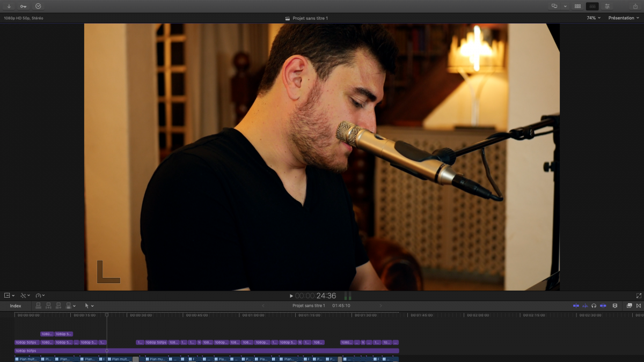Show background tasks checkmark icon
Screen dimensions: 644x362
pyautogui.click(x=38, y=6)
